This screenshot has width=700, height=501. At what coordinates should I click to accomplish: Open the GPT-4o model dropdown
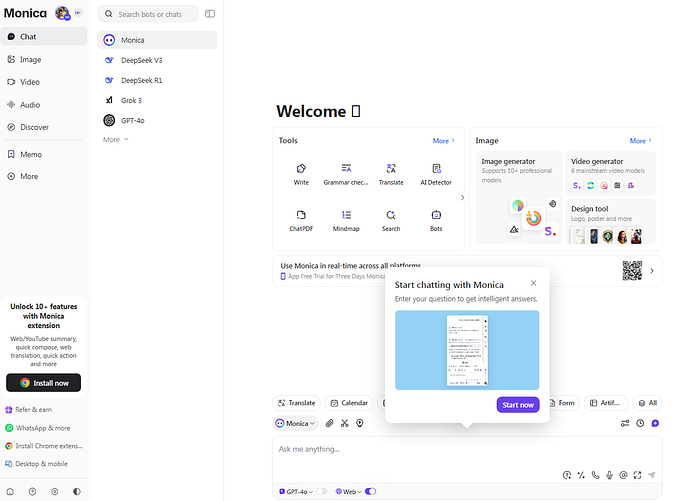296,491
